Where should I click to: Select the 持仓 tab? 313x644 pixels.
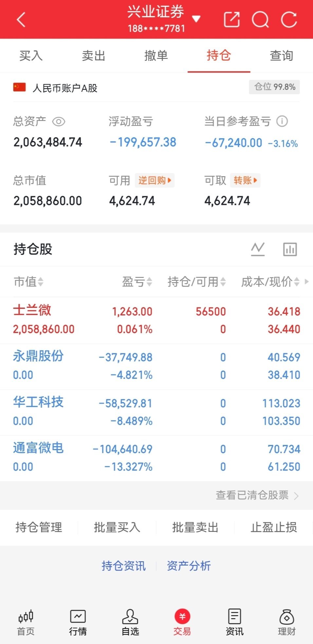click(219, 56)
